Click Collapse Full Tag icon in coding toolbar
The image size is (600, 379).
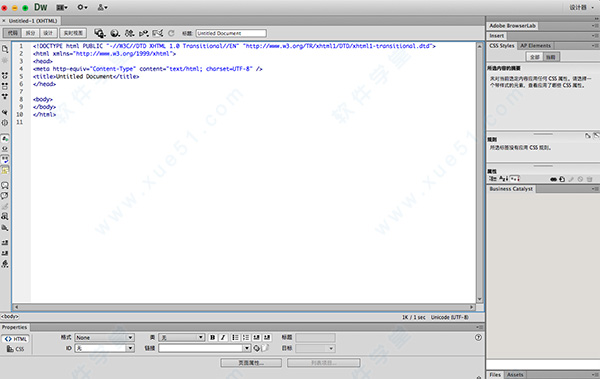pos(5,75)
